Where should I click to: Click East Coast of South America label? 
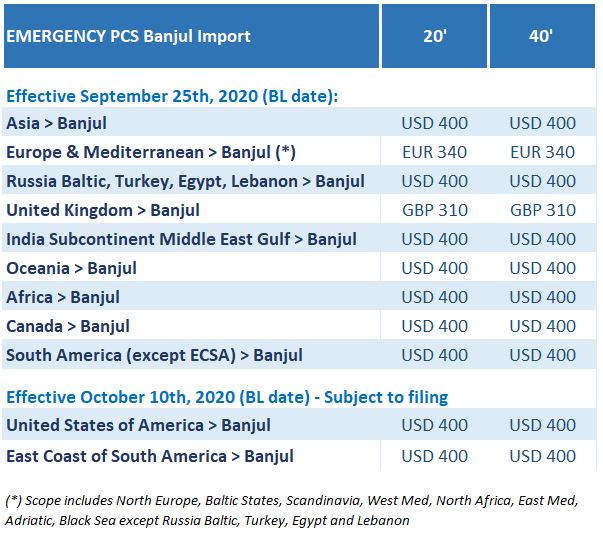[x=150, y=456]
